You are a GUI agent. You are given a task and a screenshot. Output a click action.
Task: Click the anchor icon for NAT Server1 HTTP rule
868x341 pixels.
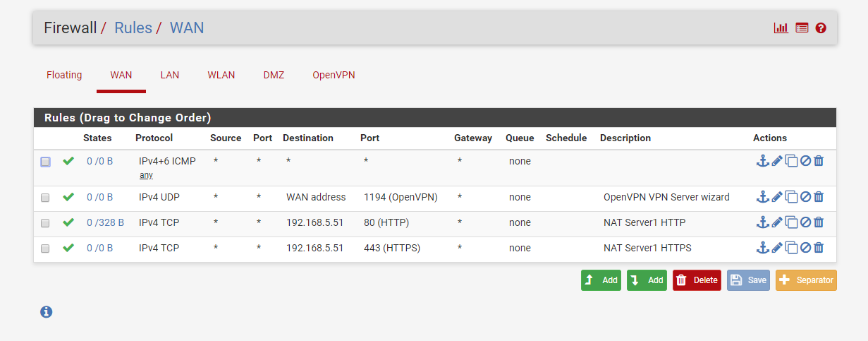762,222
